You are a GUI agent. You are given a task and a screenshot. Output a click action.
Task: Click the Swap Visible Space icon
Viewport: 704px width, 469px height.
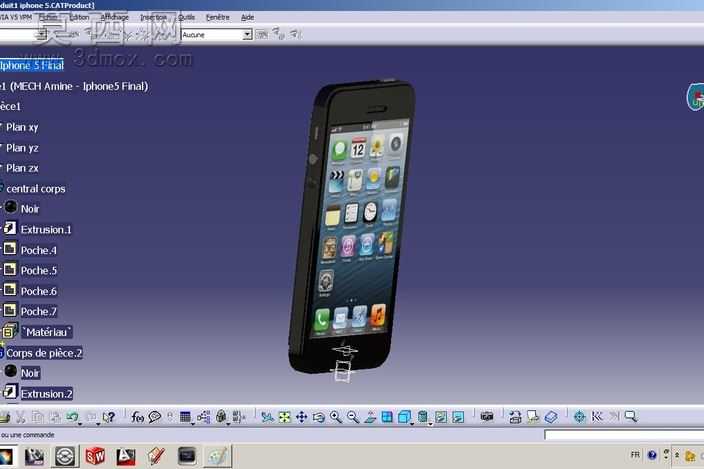[x=458, y=417]
